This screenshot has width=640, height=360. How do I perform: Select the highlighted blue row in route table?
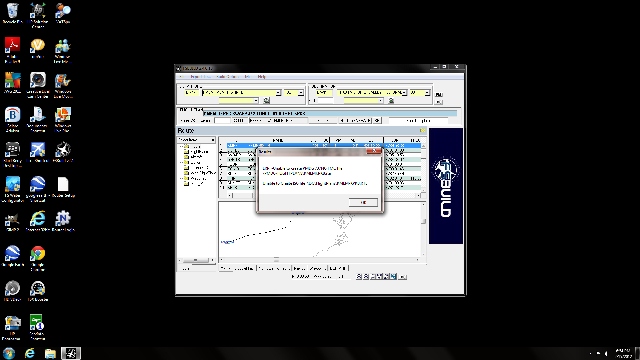pos(324,145)
